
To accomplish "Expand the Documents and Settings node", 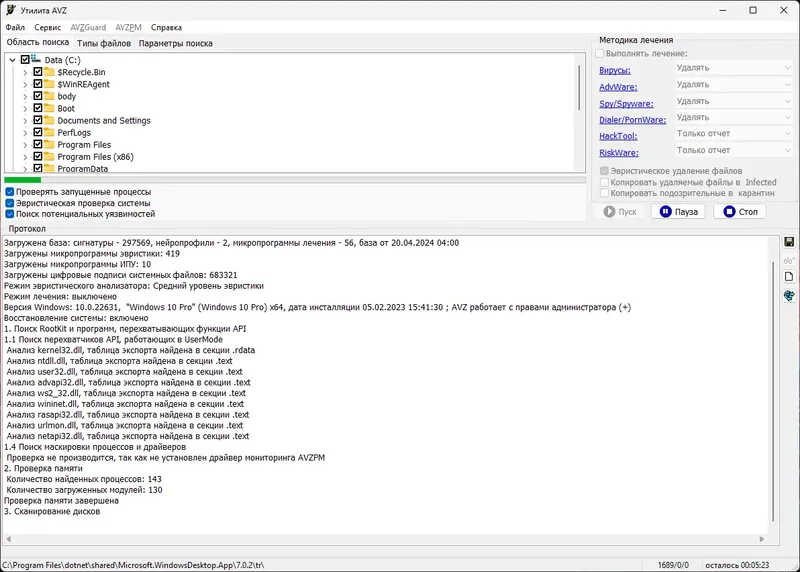I will click(x=25, y=120).
